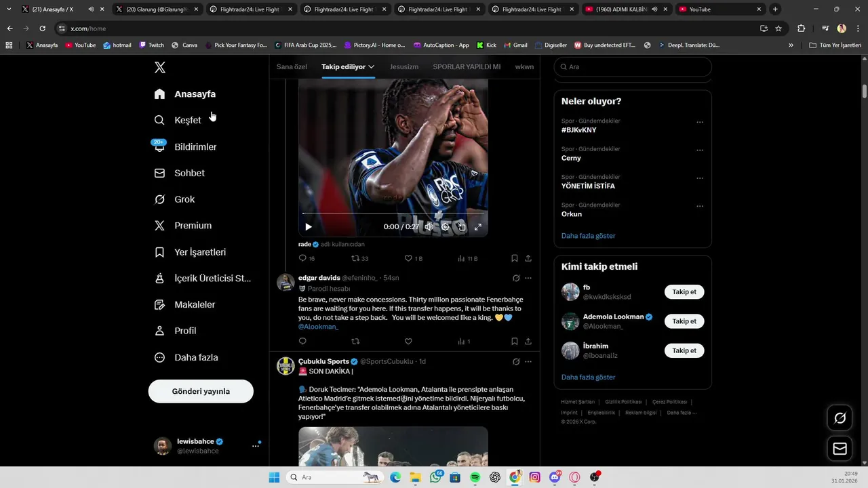868x488 pixels.
Task: Reply to rade's video post (16)
Action: pyautogui.click(x=307, y=258)
